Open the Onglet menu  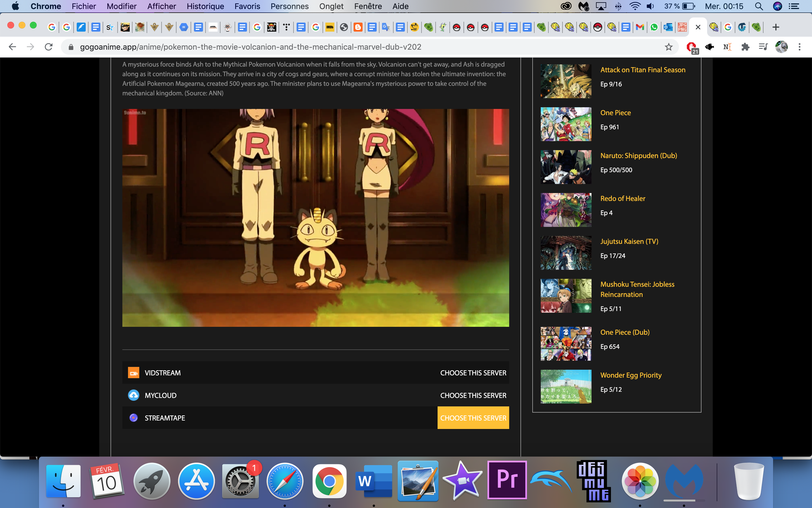331,6
